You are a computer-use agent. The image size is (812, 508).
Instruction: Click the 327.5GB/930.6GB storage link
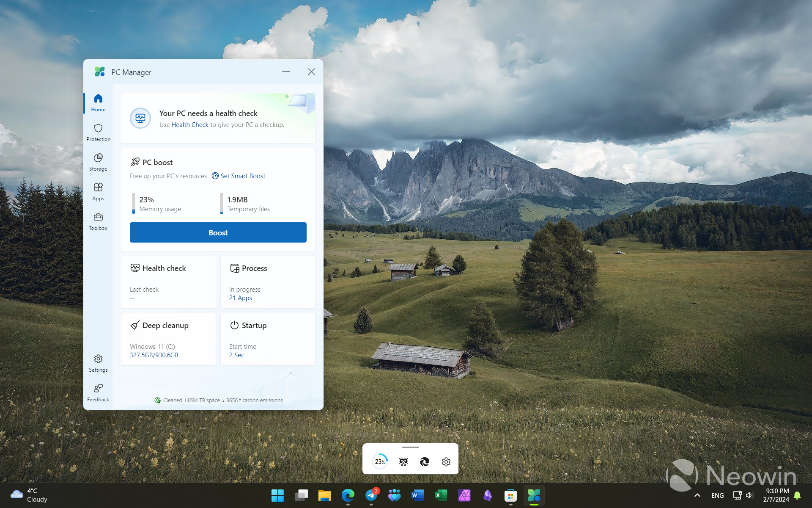pos(154,355)
